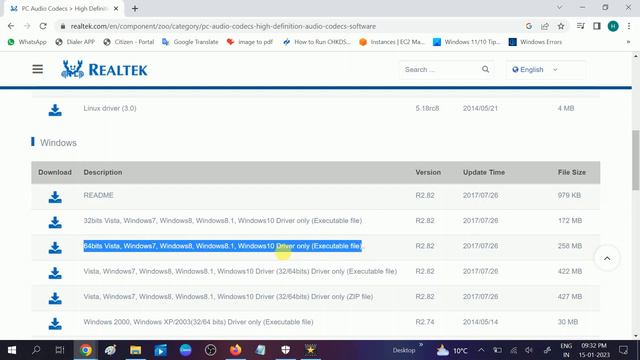This screenshot has width=640, height=360.
Task: Open Windows Errors bookmark
Action: [x=535, y=42]
